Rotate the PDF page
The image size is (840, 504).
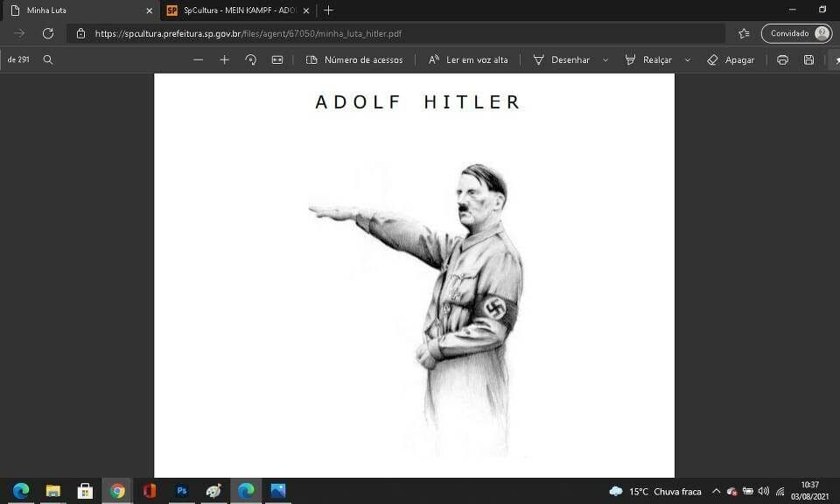(x=251, y=59)
